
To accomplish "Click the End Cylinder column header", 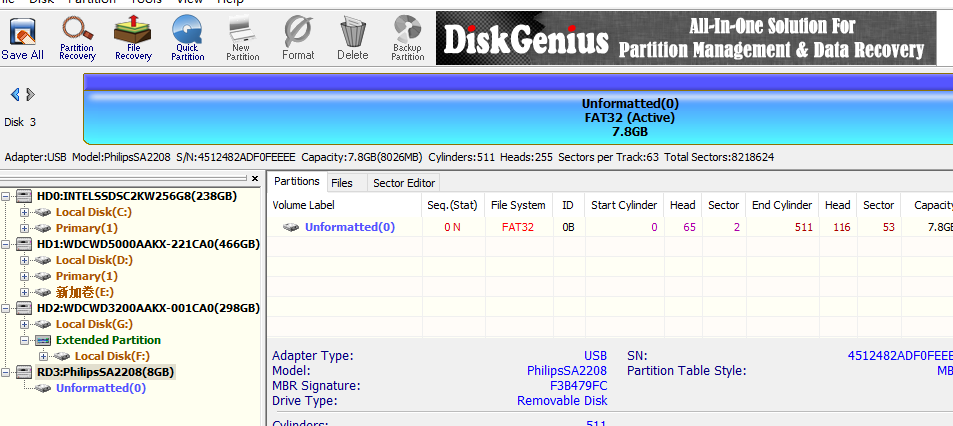I will (782, 205).
